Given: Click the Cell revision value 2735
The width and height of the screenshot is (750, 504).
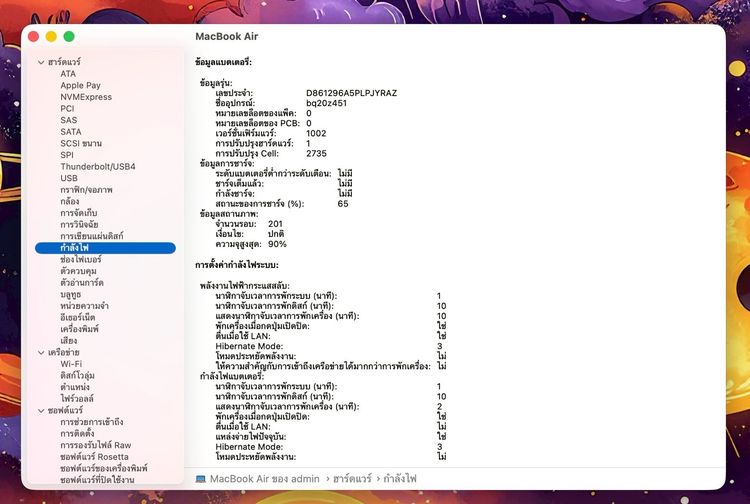Looking at the screenshot, I should click(317, 153).
